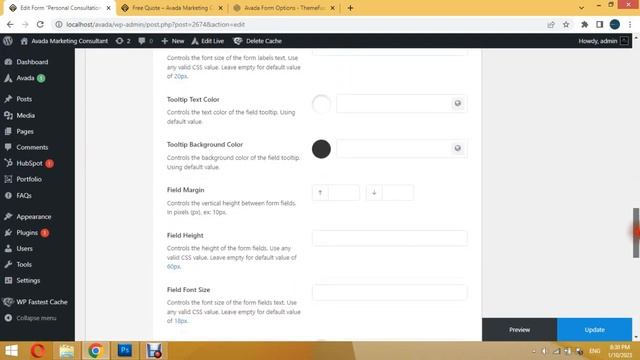Image resolution: width=640 pixels, height=360 pixels.
Task: Collapse the admin sidebar menu
Action: tap(31, 318)
